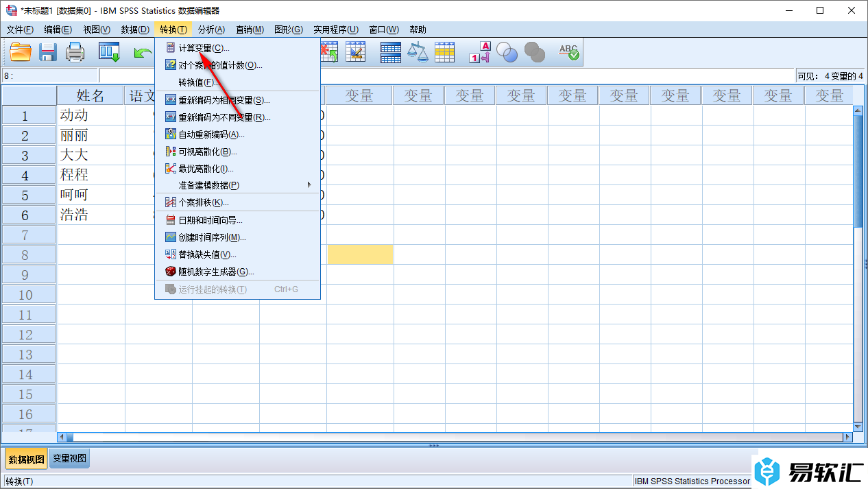Click the cell reference box showing 8 :
The image size is (868, 489).
pos(50,76)
